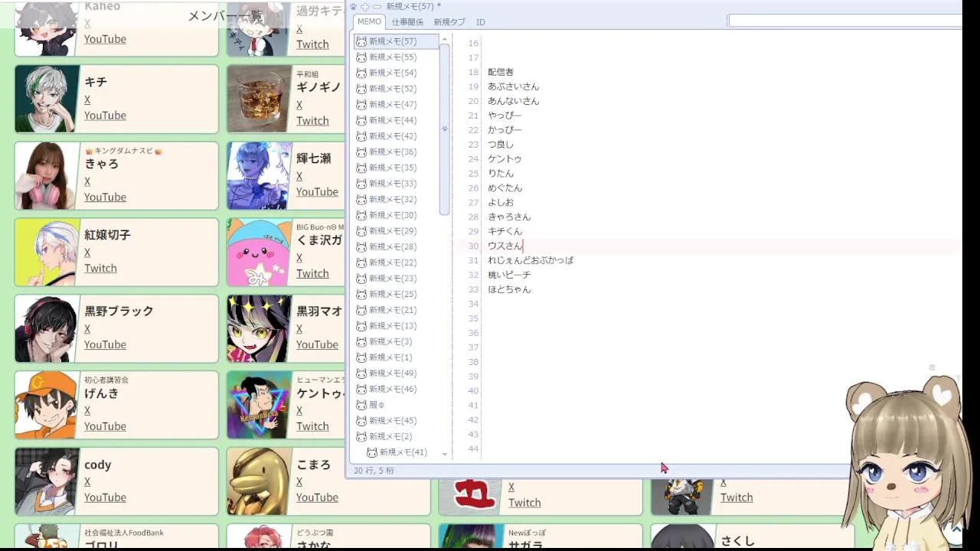This screenshot has width=980, height=551.
Task: Select cat icon of the 服 memo
Action: click(x=361, y=405)
